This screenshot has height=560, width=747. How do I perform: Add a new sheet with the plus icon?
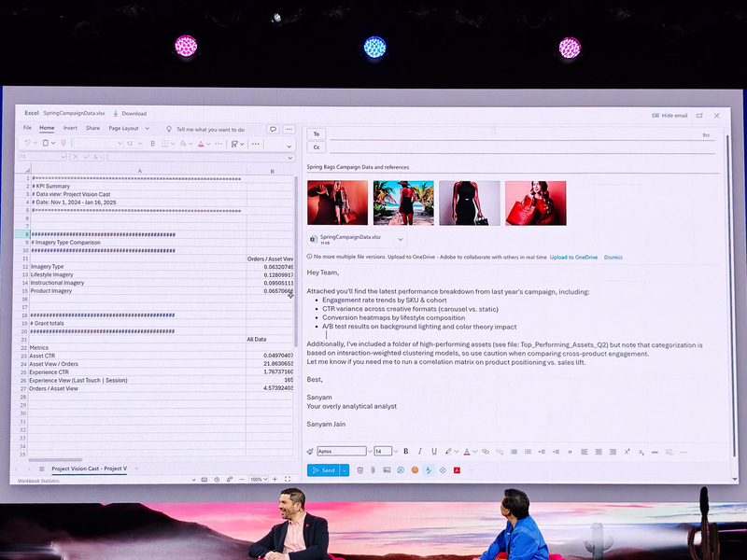coord(136,469)
